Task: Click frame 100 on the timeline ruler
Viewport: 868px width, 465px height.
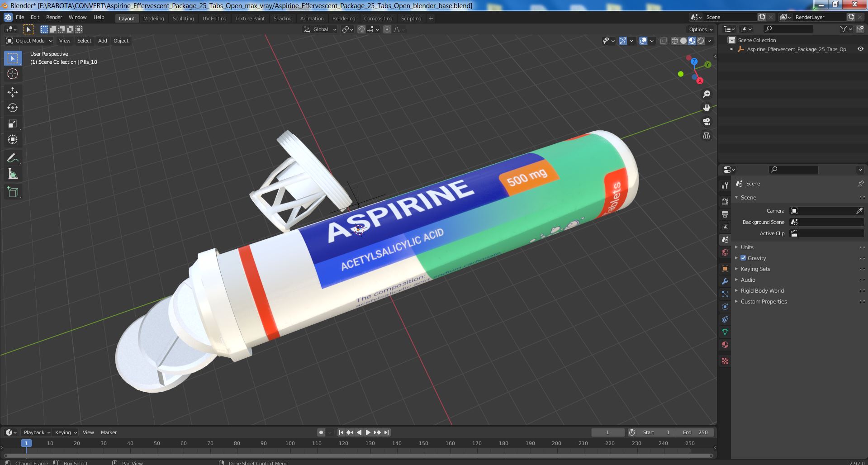Action: coord(290,443)
